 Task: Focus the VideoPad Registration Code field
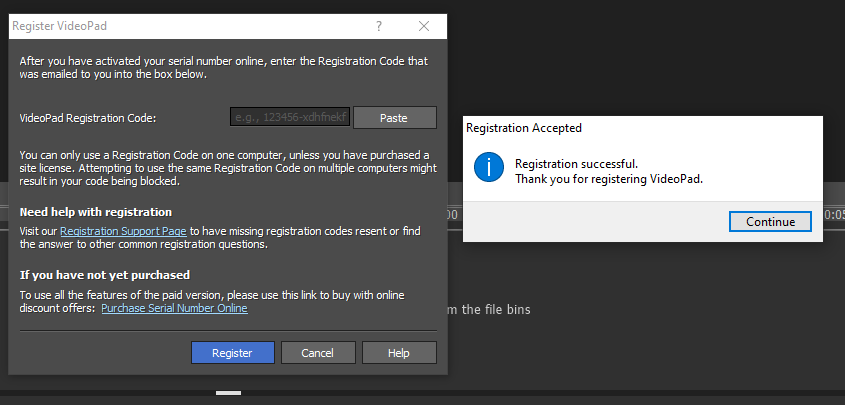tap(290, 118)
